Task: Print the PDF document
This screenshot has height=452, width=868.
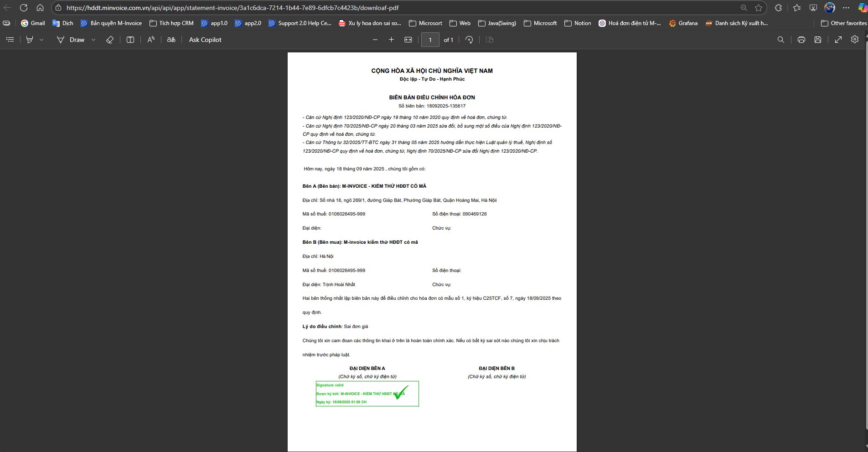Action: 801,40
